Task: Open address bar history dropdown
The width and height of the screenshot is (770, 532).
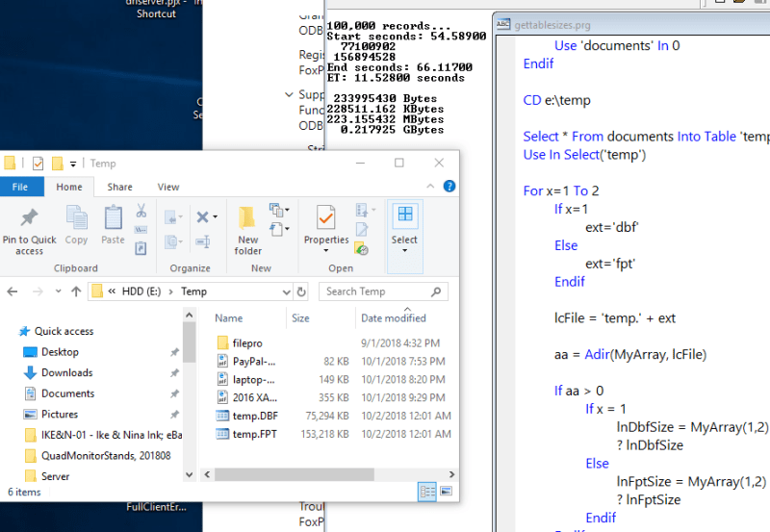Action: tap(287, 292)
